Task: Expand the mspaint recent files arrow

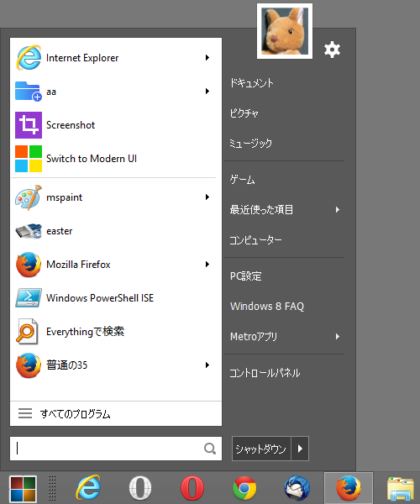Action: [207, 197]
